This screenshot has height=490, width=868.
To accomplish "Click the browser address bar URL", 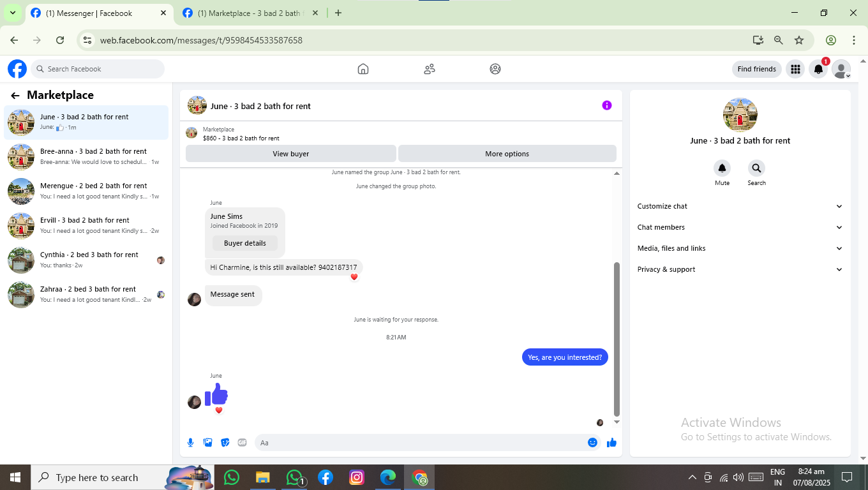I will coord(201,40).
